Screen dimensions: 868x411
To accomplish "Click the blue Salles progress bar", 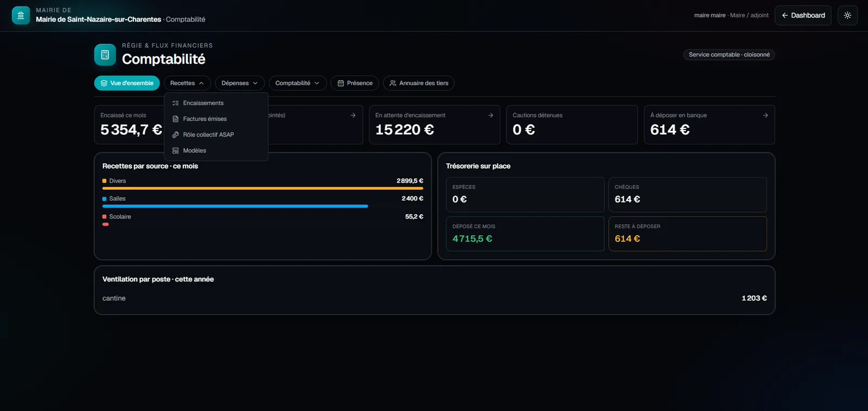I will click(235, 206).
